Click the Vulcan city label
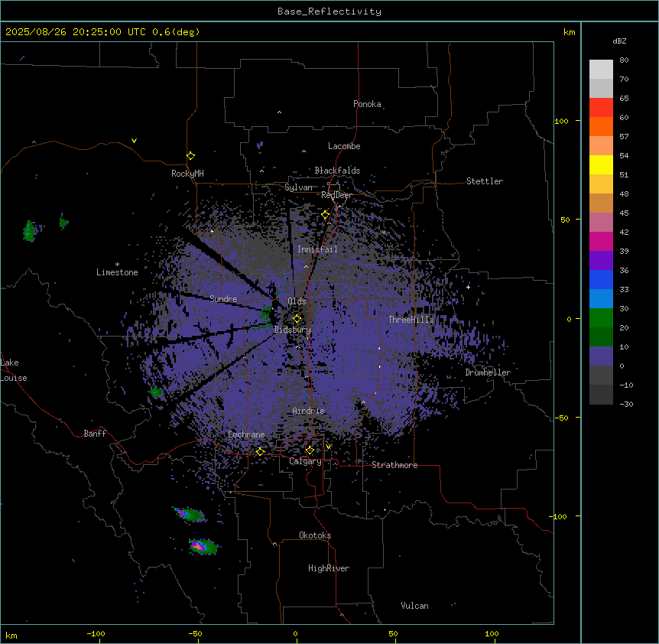659x644 pixels. [x=414, y=606]
